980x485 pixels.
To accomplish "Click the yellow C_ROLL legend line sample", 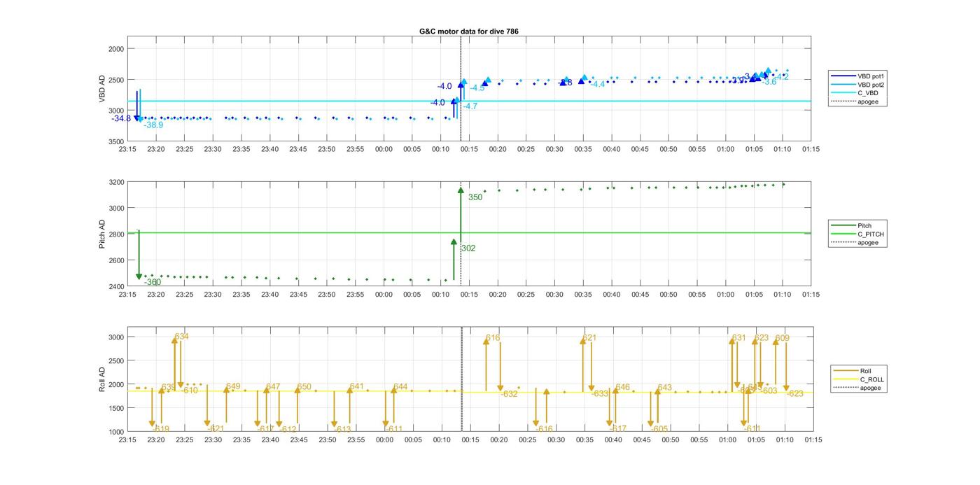I will [845, 379].
